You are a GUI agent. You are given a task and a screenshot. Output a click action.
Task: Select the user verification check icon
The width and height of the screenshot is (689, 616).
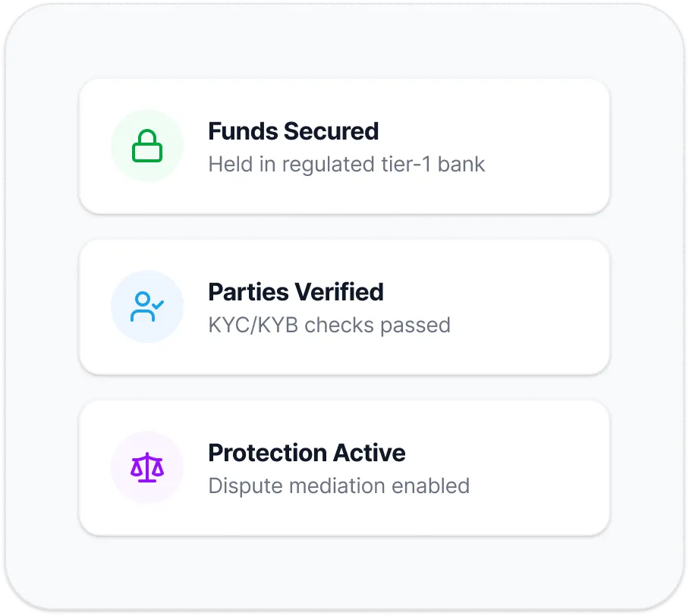(x=147, y=306)
